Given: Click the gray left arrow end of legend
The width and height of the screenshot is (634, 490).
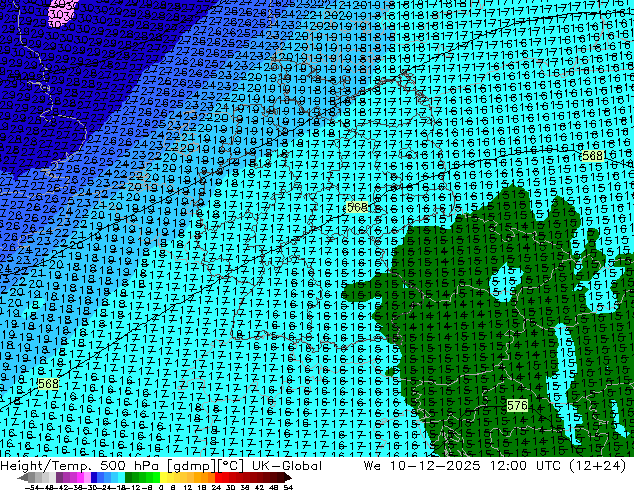Looking at the screenshot, I should tap(23, 477).
